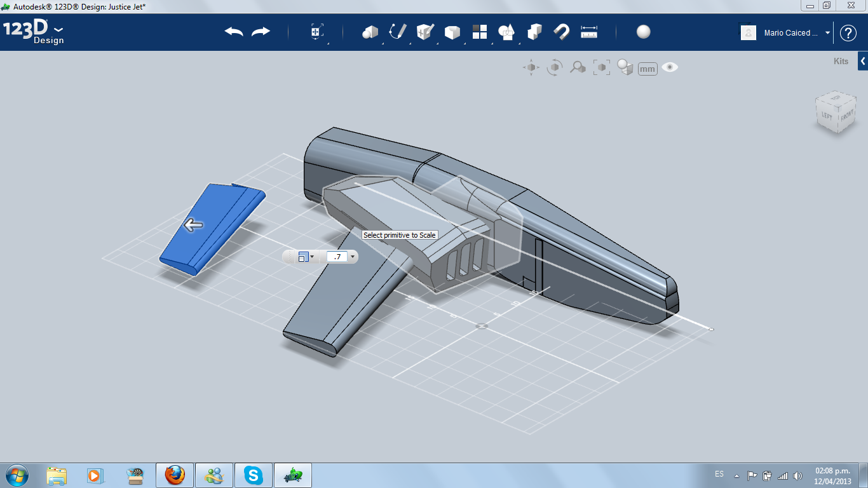The image size is (868, 488).
Task: Change units with the mm button
Action: click(x=648, y=69)
